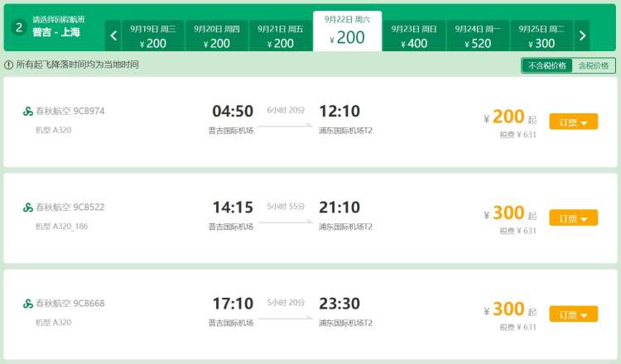Click the info icon beside local time notice
621x364 pixels.
coord(9,65)
